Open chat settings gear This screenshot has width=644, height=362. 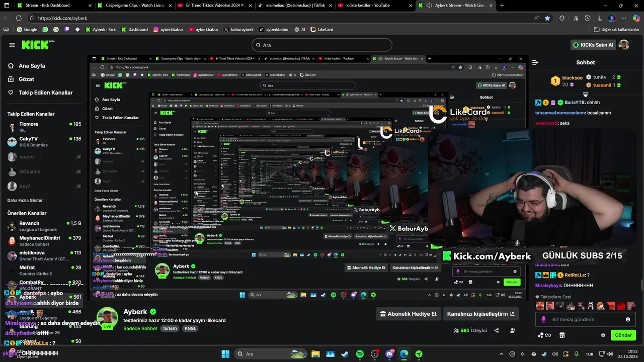pos(603,335)
